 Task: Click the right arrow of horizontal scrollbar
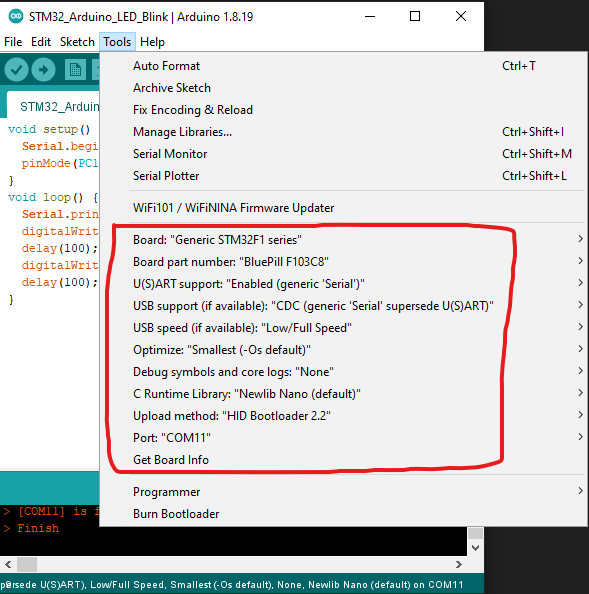pyautogui.click(x=459, y=564)
